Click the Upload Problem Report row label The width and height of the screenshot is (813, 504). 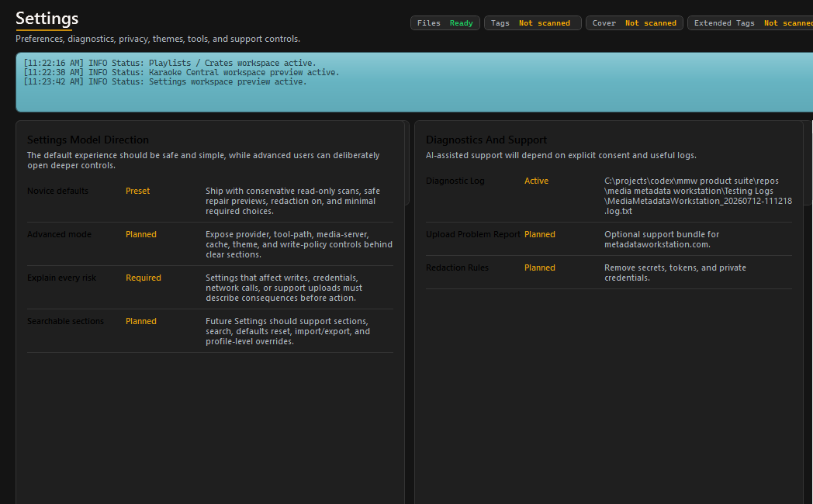pyautogui.click(x=473, y=235)
